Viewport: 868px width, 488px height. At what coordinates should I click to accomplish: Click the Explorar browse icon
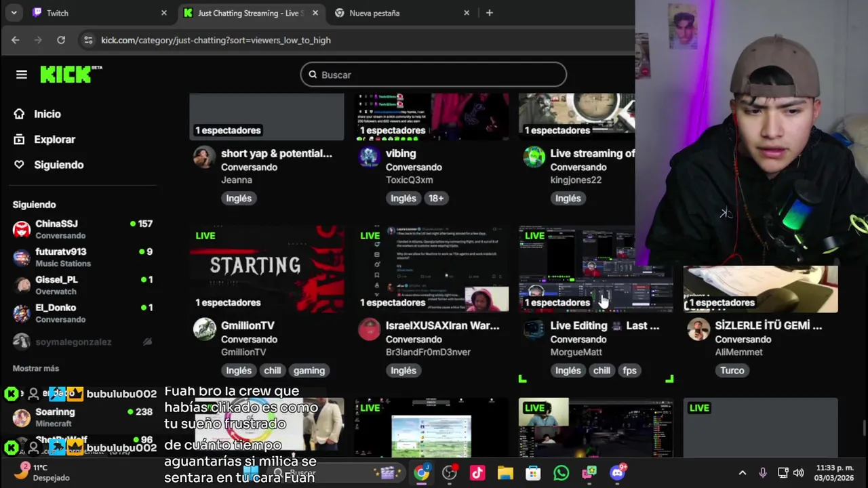(19, 139)
